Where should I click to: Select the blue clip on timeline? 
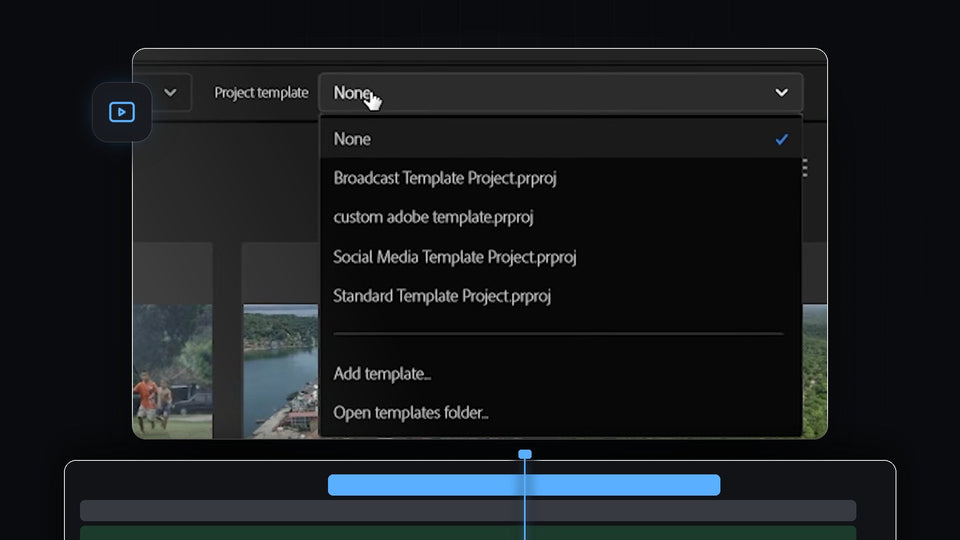[524, 485]
